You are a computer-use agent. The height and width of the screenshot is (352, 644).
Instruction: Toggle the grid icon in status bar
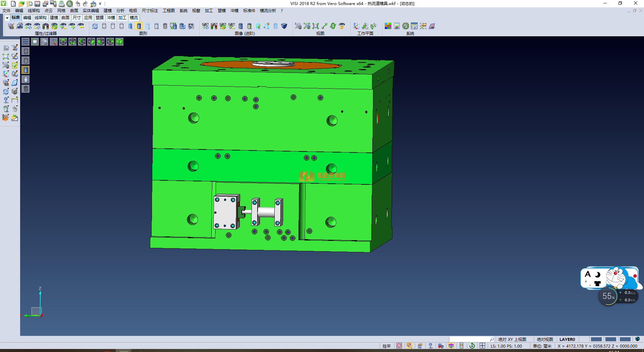(x=482, y=346)
